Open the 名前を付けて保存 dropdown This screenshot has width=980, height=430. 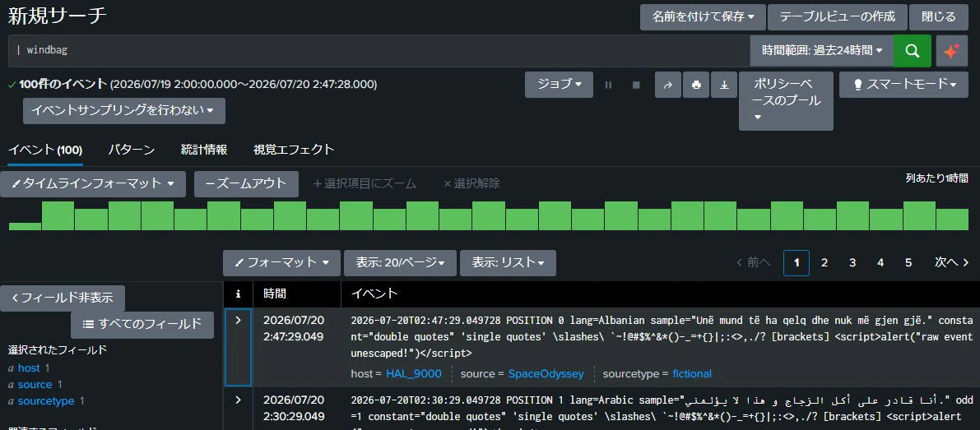coord(703,16)
